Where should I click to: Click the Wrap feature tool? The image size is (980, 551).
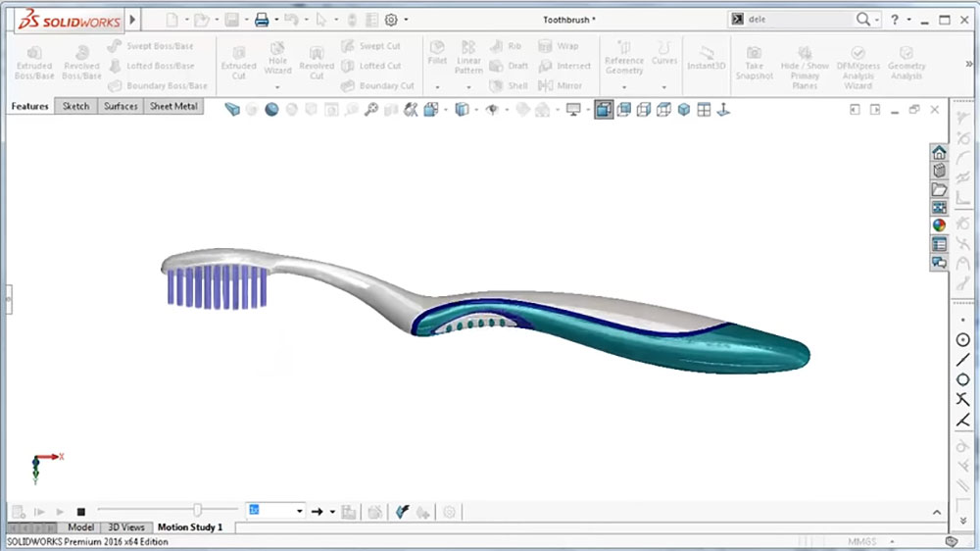point(559,46)
